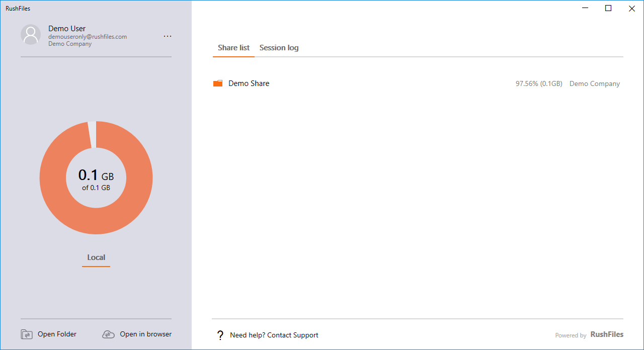The width and height of the screenshot is (644, 350).
Task: Click the Open in browser label
Action: [146, 334]
